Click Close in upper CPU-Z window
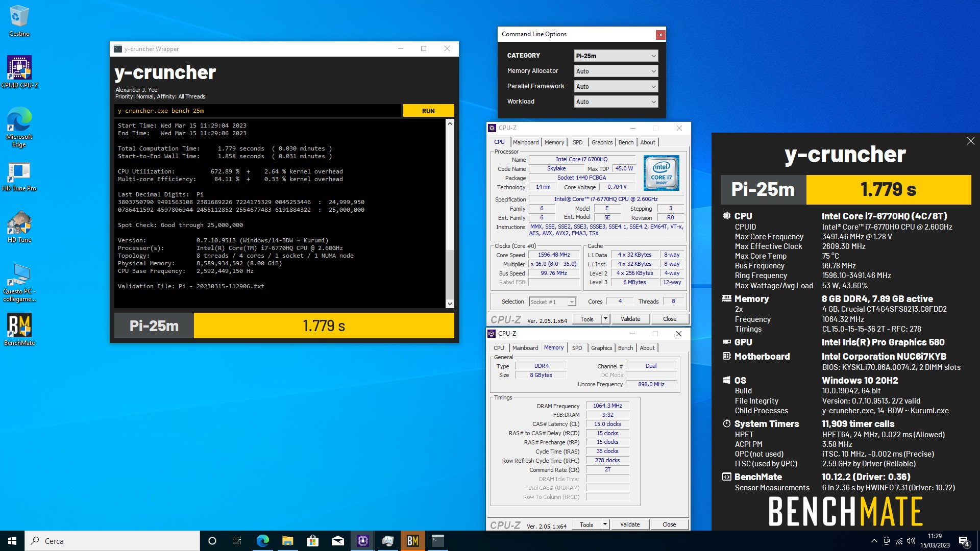This screenshot has width=980, height=551. point(670,319)
